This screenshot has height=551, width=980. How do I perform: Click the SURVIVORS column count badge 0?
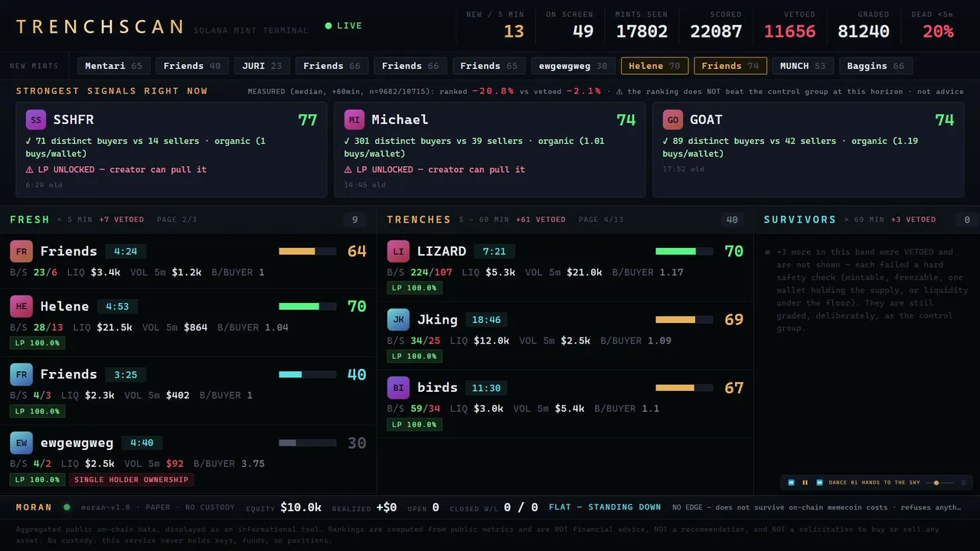(x=967, y=220)
